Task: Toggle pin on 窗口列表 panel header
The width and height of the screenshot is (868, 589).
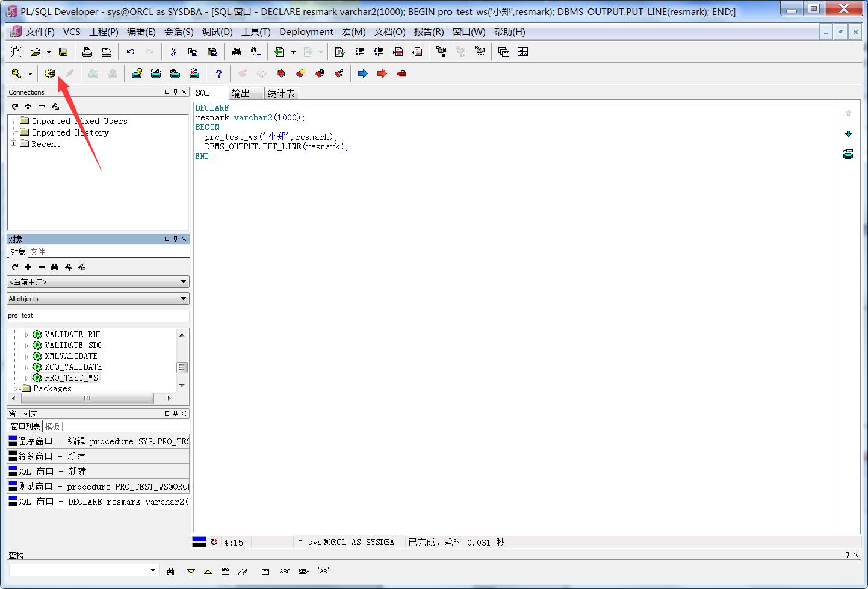Action: pyautogui.click(x=175, y=414)
